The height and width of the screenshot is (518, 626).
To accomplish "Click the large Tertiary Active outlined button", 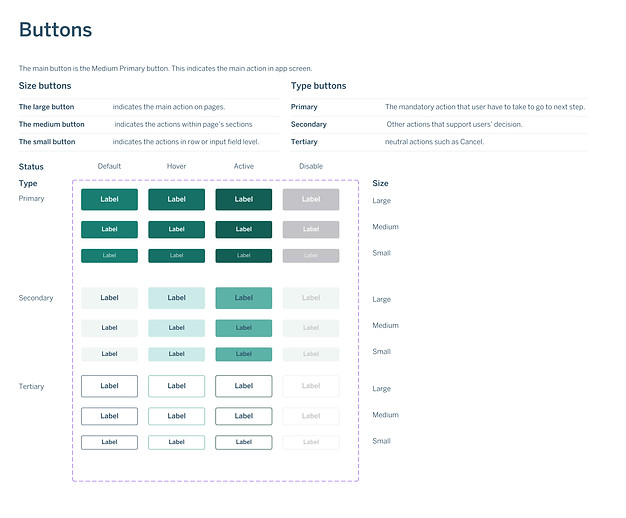I will [x=244, y=386].
